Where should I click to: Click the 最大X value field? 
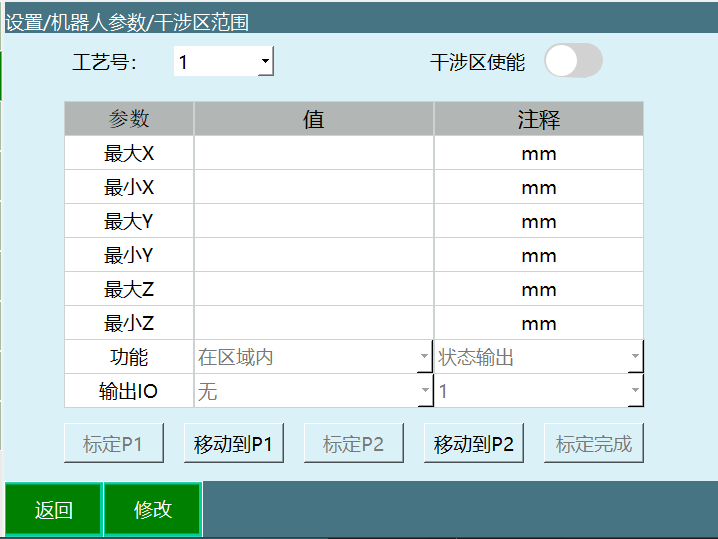click(313, 154)
